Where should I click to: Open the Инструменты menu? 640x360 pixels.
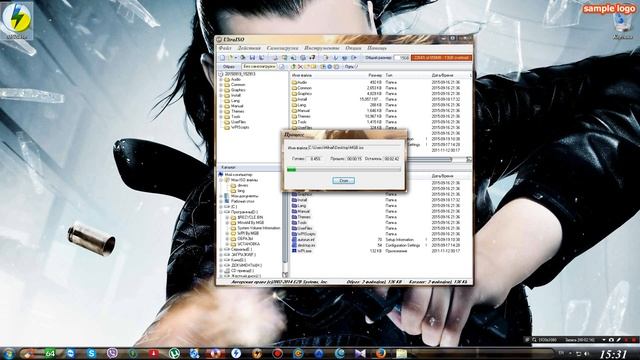(321, 48)
